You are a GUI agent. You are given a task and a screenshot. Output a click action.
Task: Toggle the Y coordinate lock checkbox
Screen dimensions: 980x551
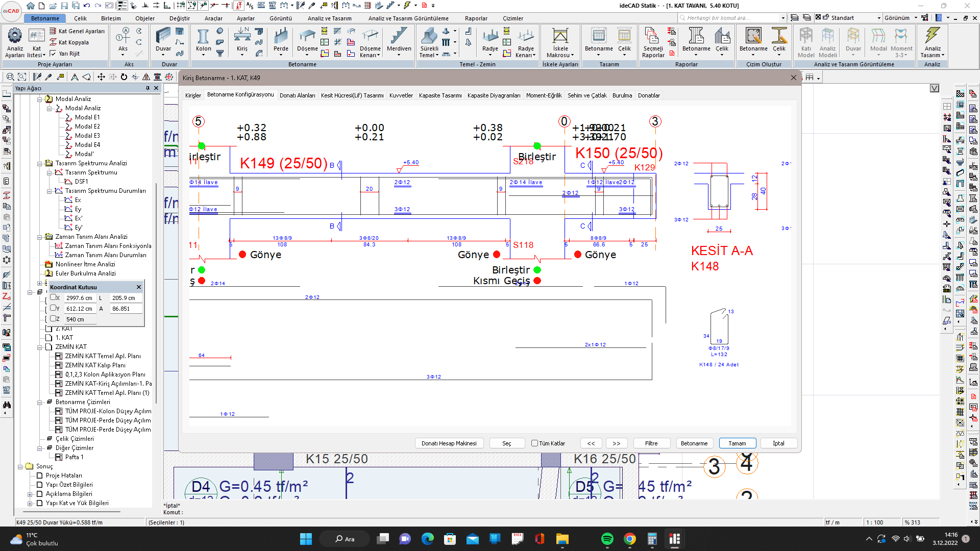point(53,308)
